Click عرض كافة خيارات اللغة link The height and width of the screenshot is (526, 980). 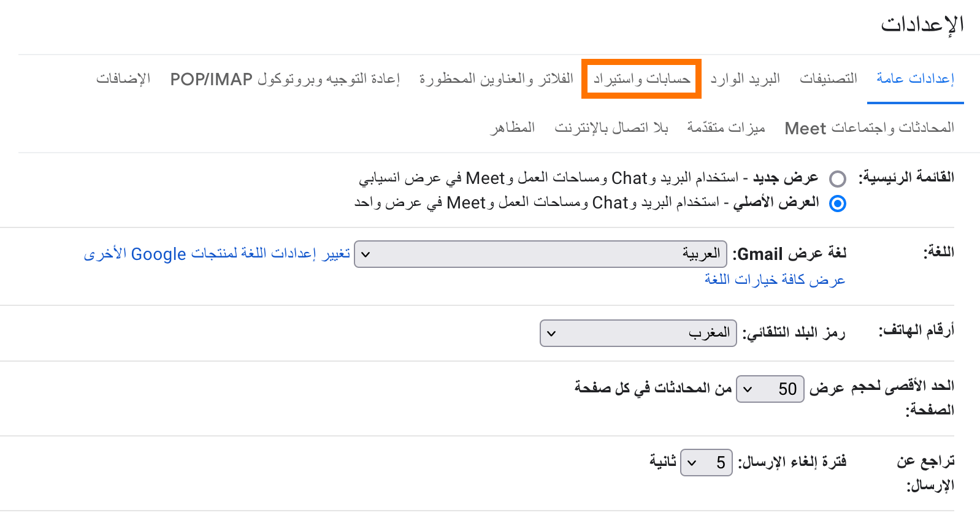(x=775, y=280)
